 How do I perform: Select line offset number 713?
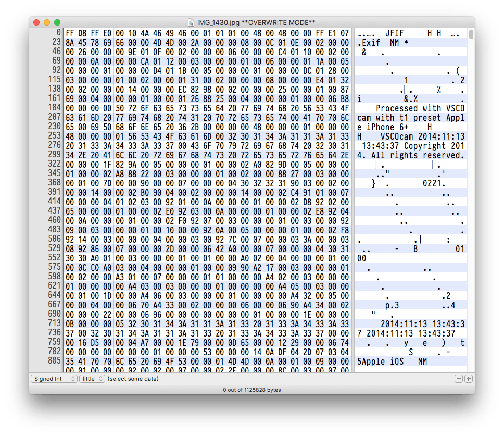pos(53,324)
